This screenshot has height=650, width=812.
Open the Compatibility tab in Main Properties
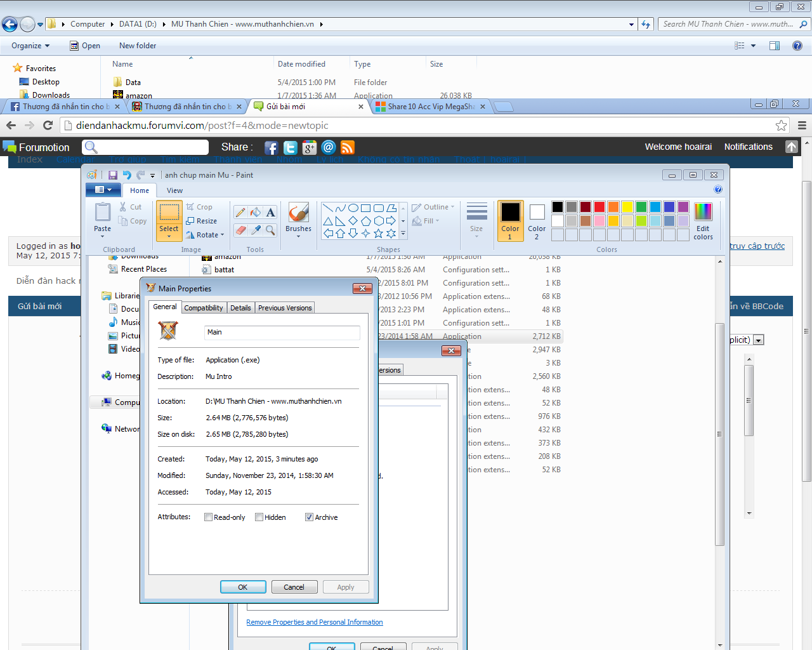tap(204, 308)
